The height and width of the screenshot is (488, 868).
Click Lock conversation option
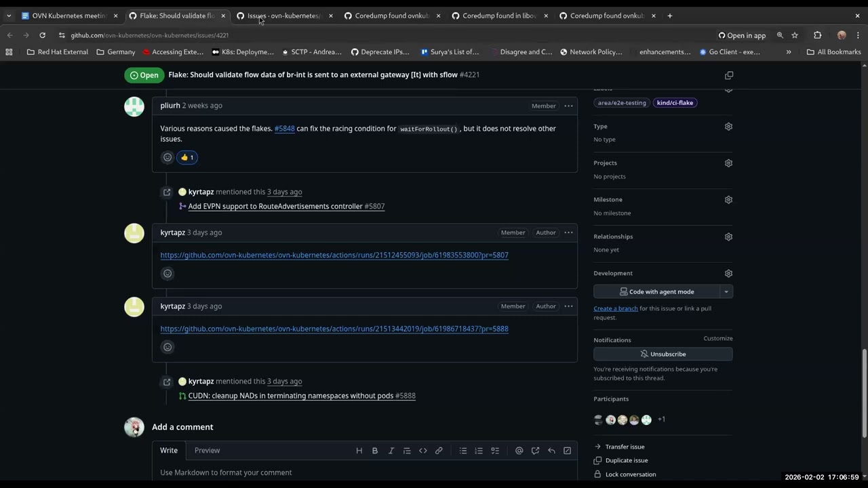pyautogui.click(x=631, y=474)
